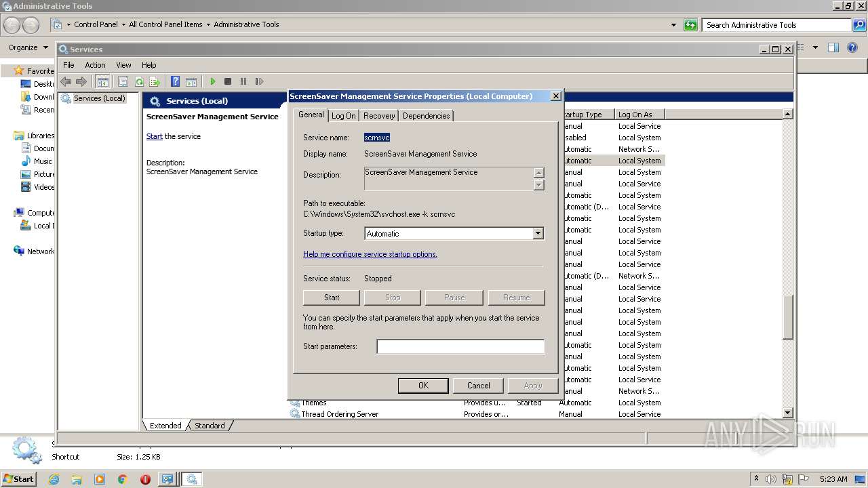This screenshot has height=488, width=868.
Task: Open the File menu in Services
Action: click(68, 65)
